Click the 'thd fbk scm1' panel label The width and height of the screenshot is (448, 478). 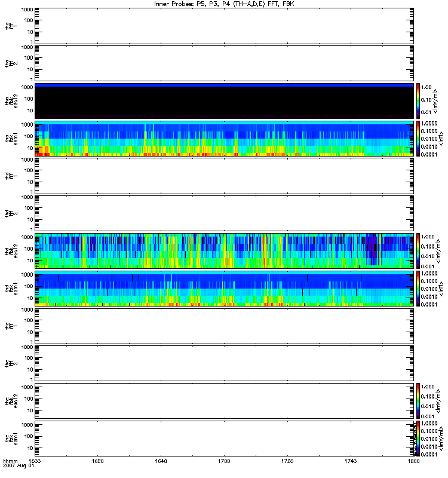click(x=11, y=289)
